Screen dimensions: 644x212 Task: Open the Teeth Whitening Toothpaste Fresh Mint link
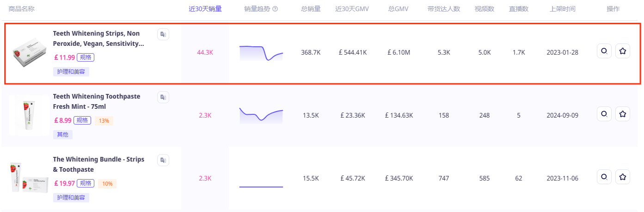pyautogui.click(x=96, y=101)
